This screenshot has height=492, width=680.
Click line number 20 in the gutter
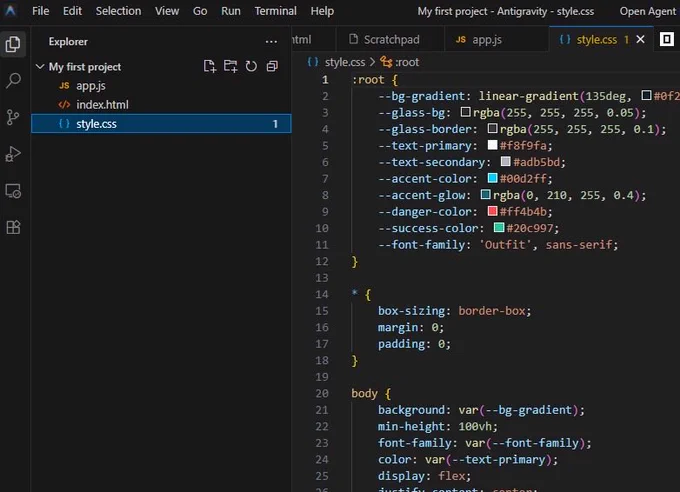(x=322, y=394)
